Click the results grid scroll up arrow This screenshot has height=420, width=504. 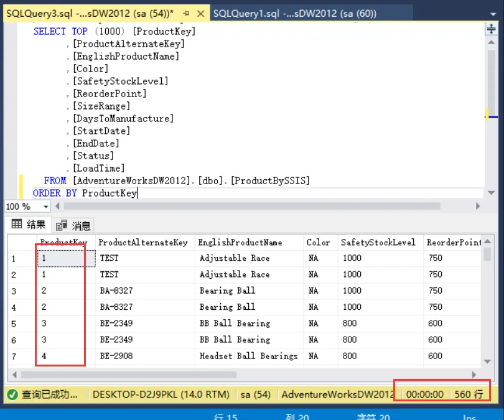point(487,241)
